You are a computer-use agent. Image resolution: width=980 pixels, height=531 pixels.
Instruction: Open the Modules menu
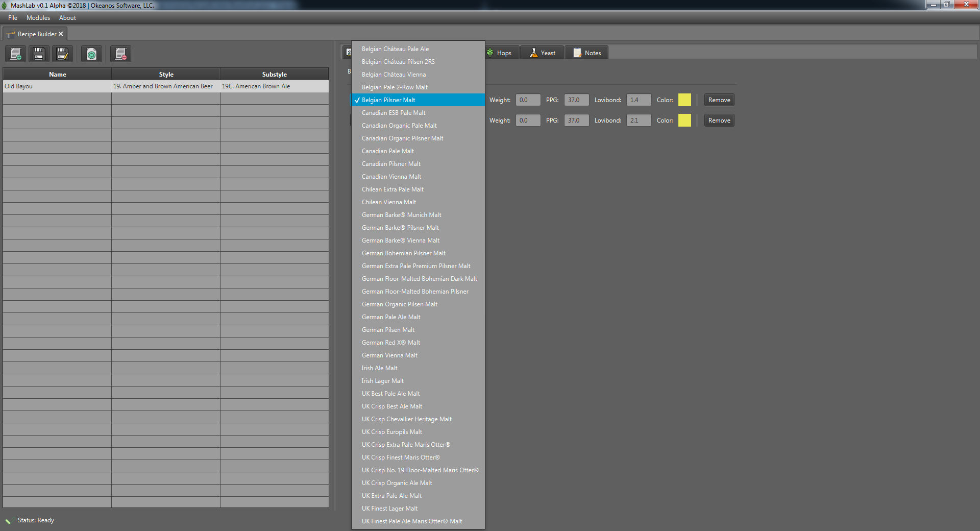pyautogui.click(x=38, y=18)
